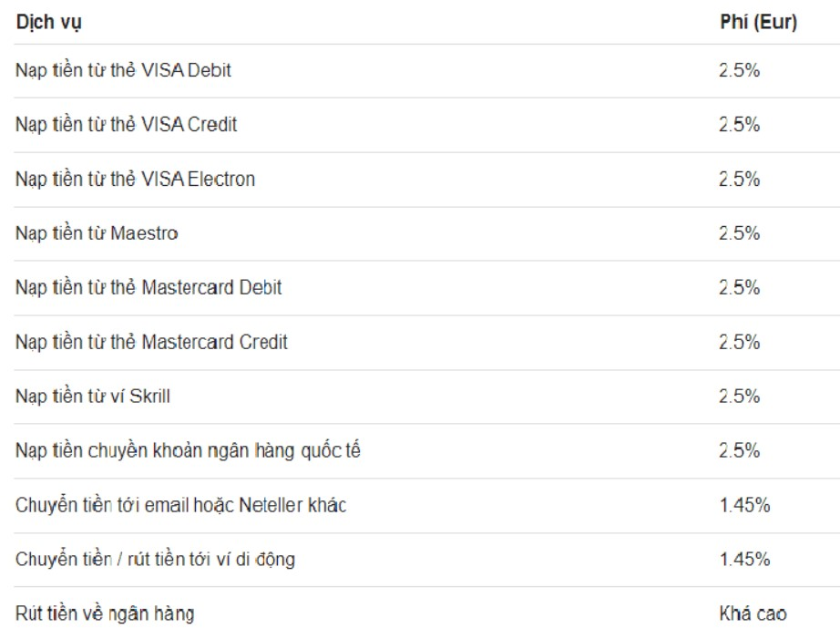
Task: Click the "Mastercard Credit" service text
Action: pyautogui.click(x=151, y=343)
